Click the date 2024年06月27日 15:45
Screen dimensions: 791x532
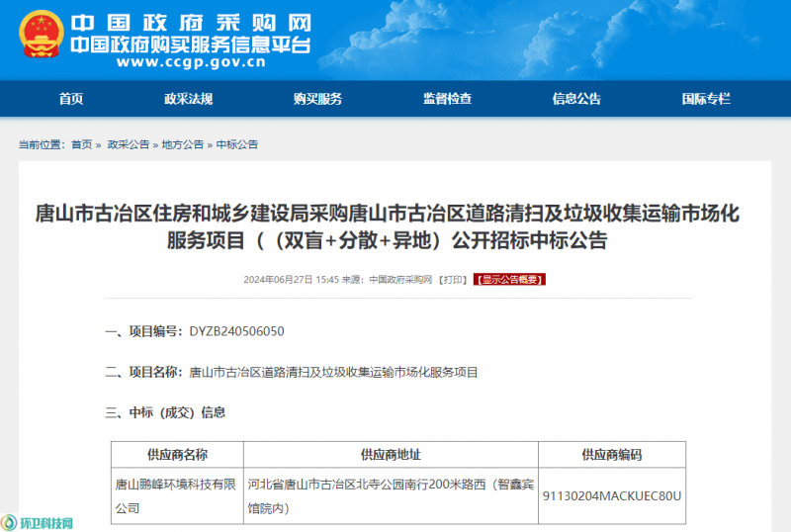(291, 280)
